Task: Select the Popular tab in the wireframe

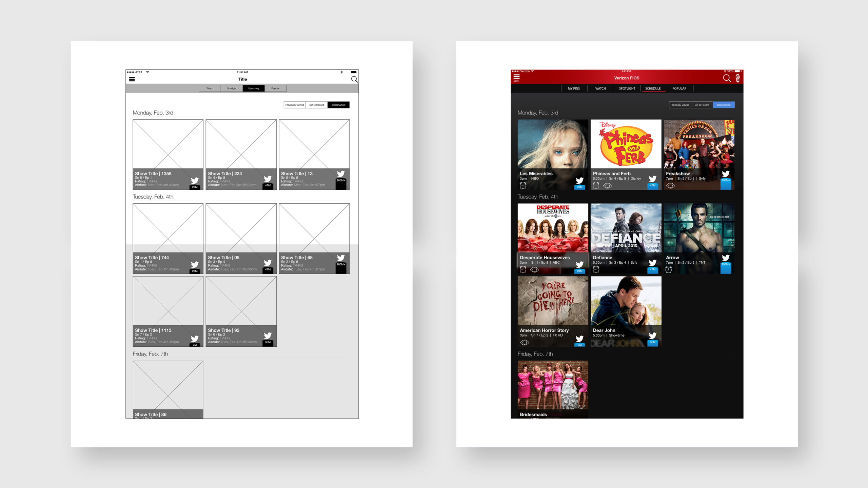Action: coord(275,88)
